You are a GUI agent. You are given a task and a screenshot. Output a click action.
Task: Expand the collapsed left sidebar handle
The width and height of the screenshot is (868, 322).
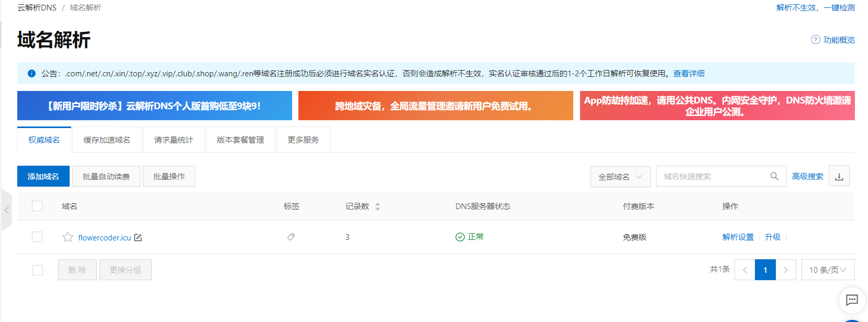tap(6, 210)
